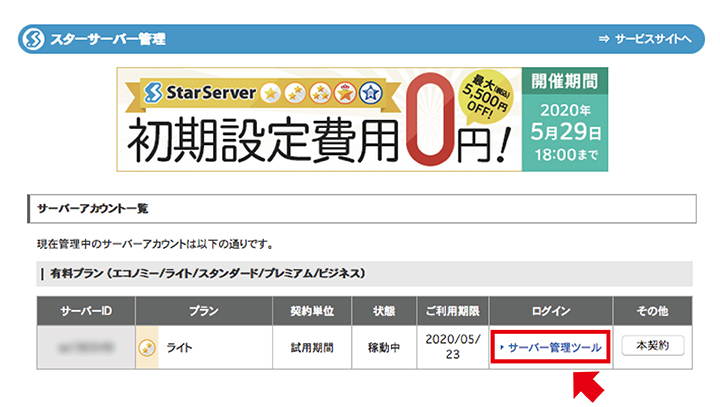The height and width of the screenshot is (407, 720).
Task: Click the サーバー管理ツール login link
Action: click(x=551, y=347)
